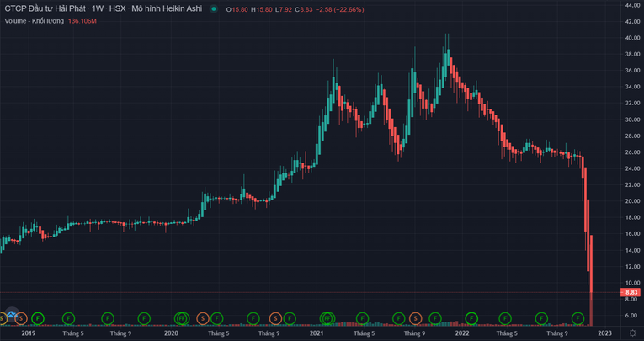The height and width of the screenshot is (341, 644).
Task: Click the stacked F markers at 2021
Action: [327, 317]
